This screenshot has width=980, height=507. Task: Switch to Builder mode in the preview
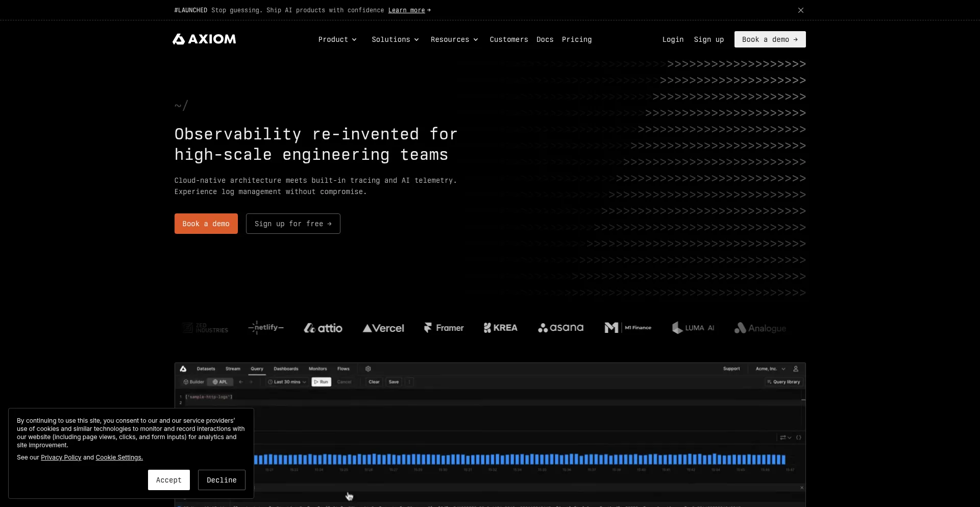194,382
